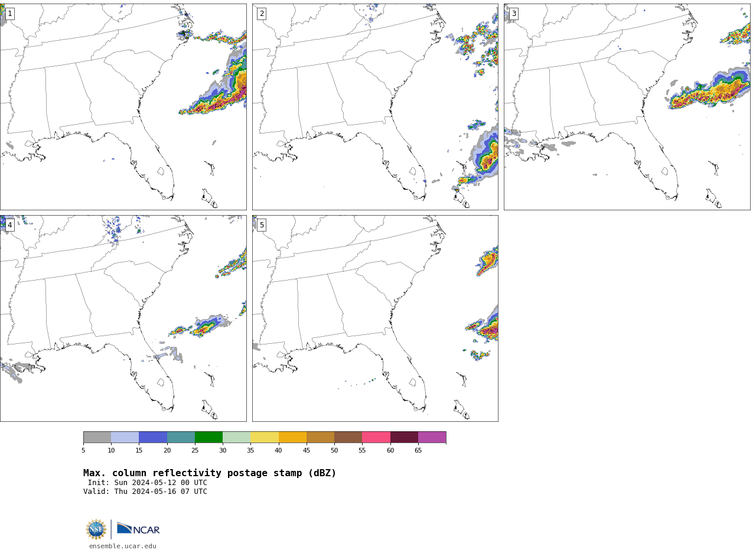Open ensemble member 3 reflectivity map
756x553 pixels.
(627, 107)
